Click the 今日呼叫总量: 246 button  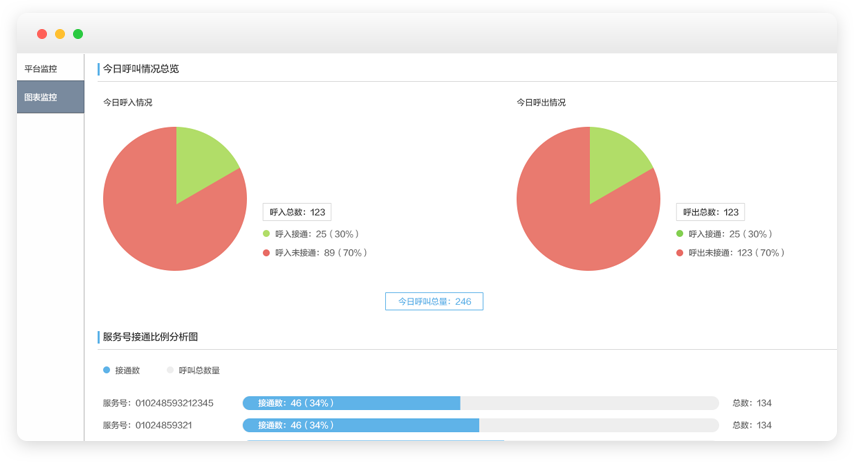point(434,301)
